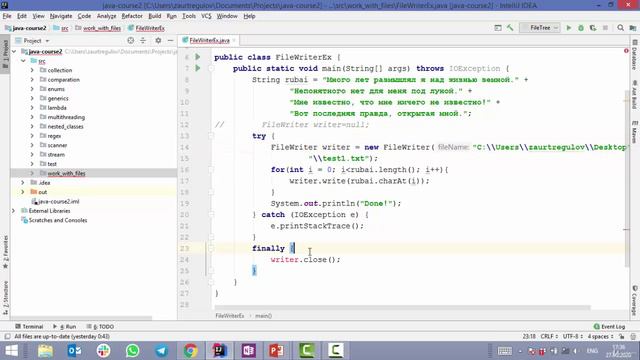The width and height of the screenshot is (640, 360).
Task: Run the FileTree configuration with green play button
Action: point(569,28)
